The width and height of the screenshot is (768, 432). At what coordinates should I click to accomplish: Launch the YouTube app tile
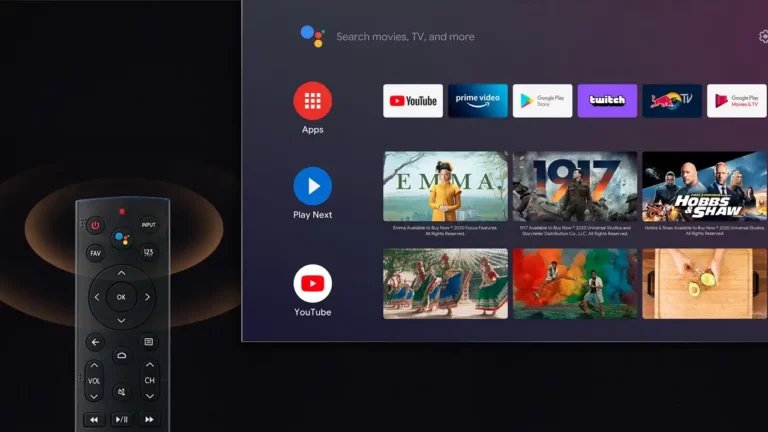point(413,101)
